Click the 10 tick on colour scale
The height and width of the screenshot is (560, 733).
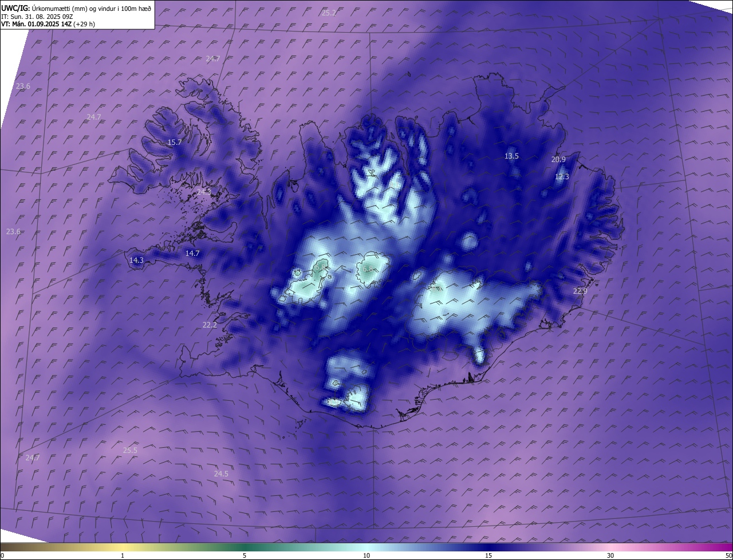[366, 555]
